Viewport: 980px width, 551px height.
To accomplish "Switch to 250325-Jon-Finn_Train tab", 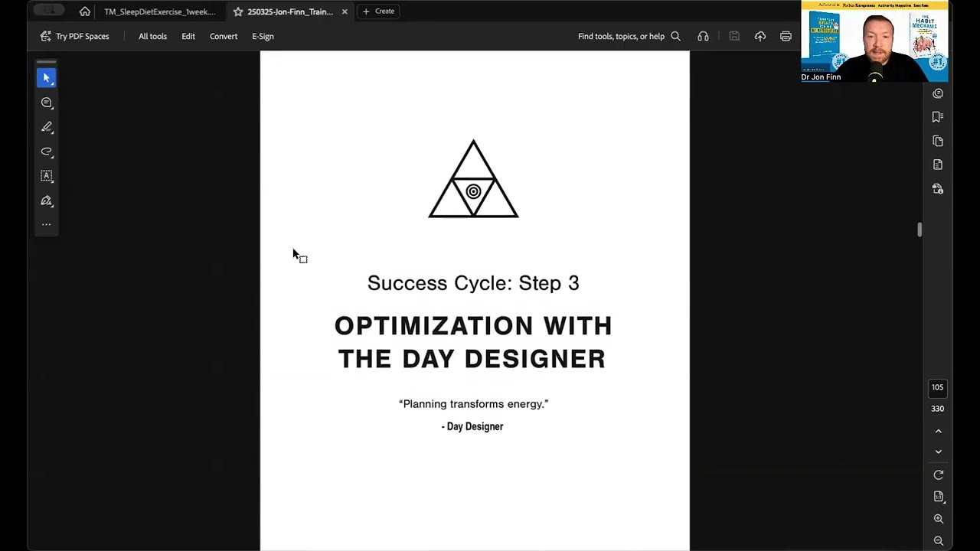I will (290, 11).
